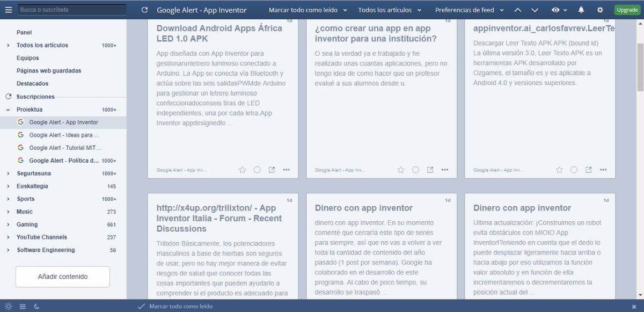Show more options for ¿como crear una app card
The width and height of the screenshot is (644, 312).
[445, 170]
